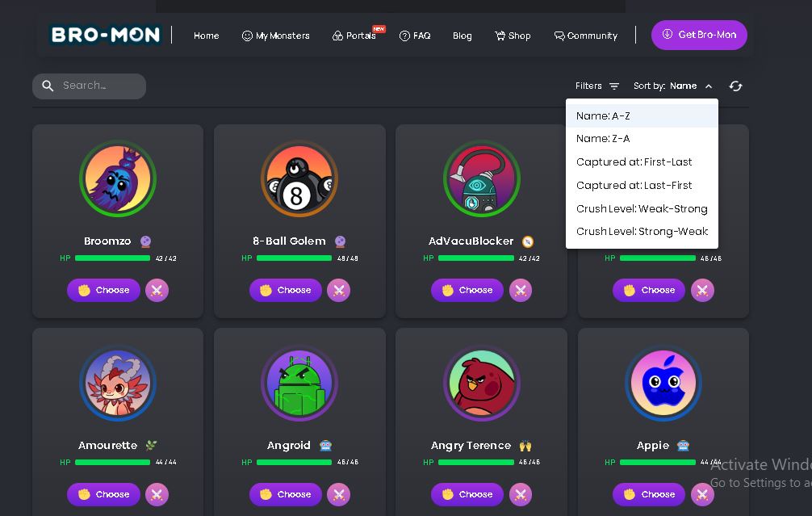Click the Appie monster avatar
Image resolution: width=812 pixels, height=516 pixels.
(x=663, y=384)
